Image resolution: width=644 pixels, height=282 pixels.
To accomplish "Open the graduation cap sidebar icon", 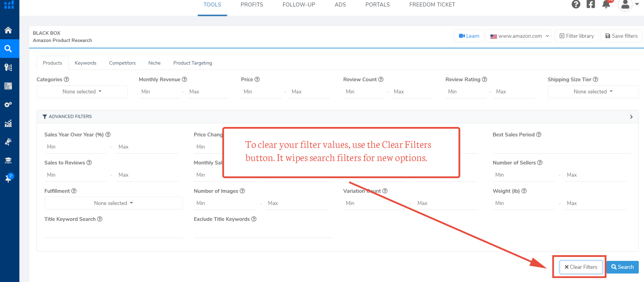I will click(8, 160).
